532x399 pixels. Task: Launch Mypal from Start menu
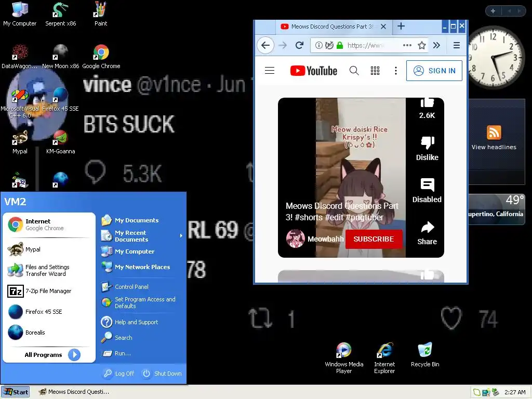tap(49, 249)
